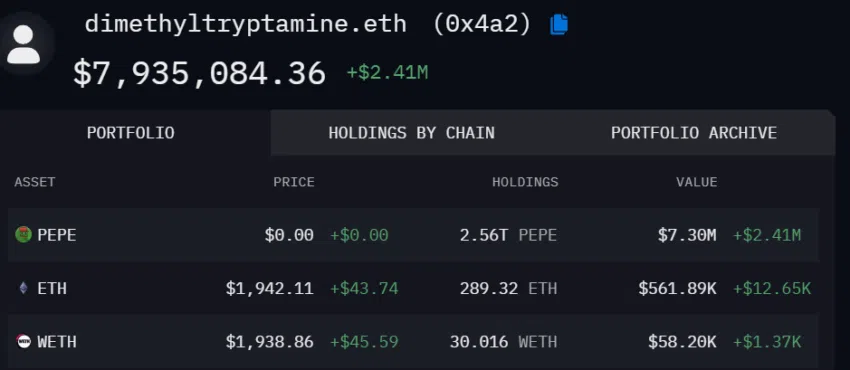Copy the wallet address via clipboard icon
The height and width of the screenshot is (370, 850).
[x=559, y=24]
